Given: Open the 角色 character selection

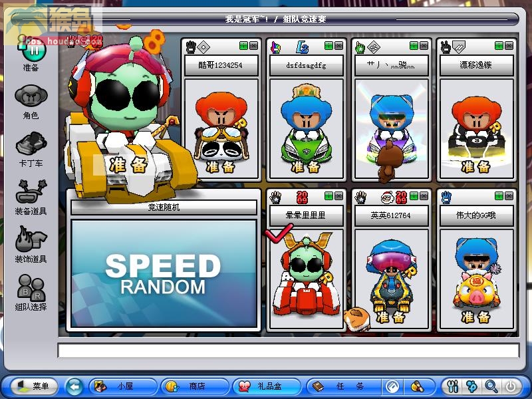Looking at the screenshot, I should point(31,102).
